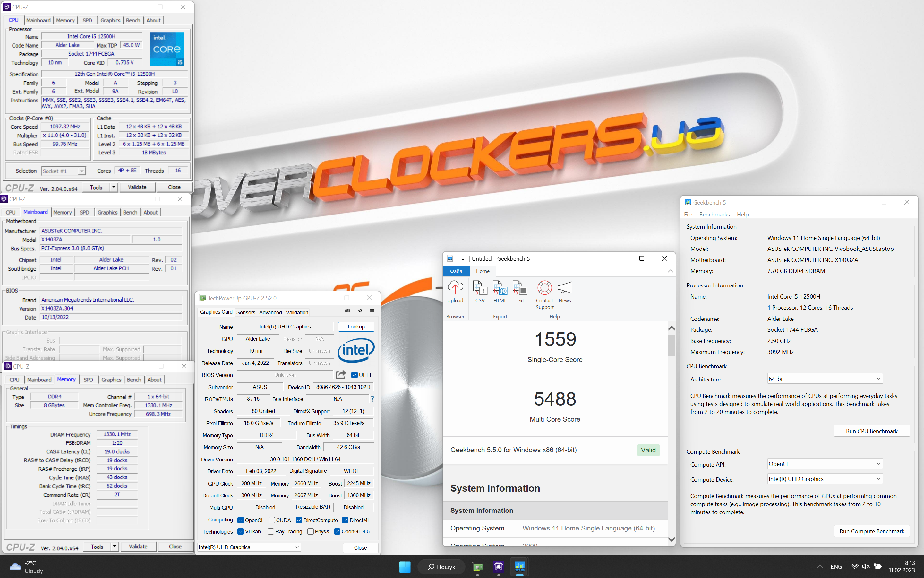Toggle the UEFI checkbox in GPU-Z
924x578 pixels.
(x=354, y=375)
